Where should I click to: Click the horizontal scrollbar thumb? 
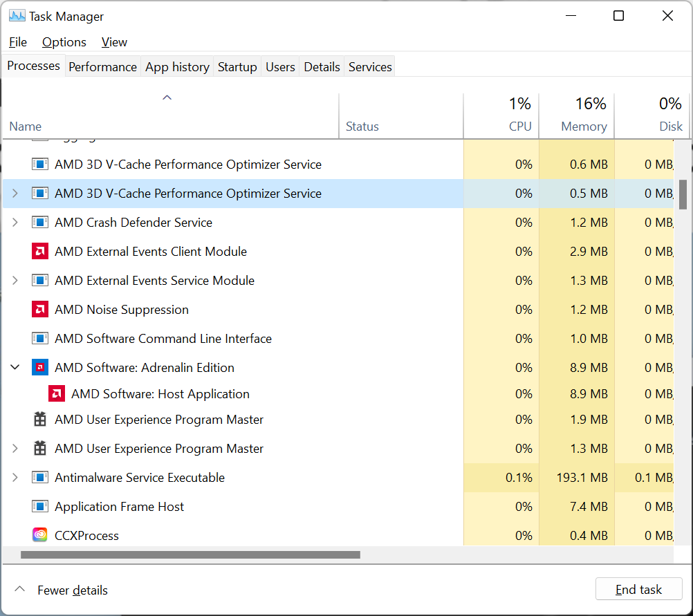click(190, 554)
